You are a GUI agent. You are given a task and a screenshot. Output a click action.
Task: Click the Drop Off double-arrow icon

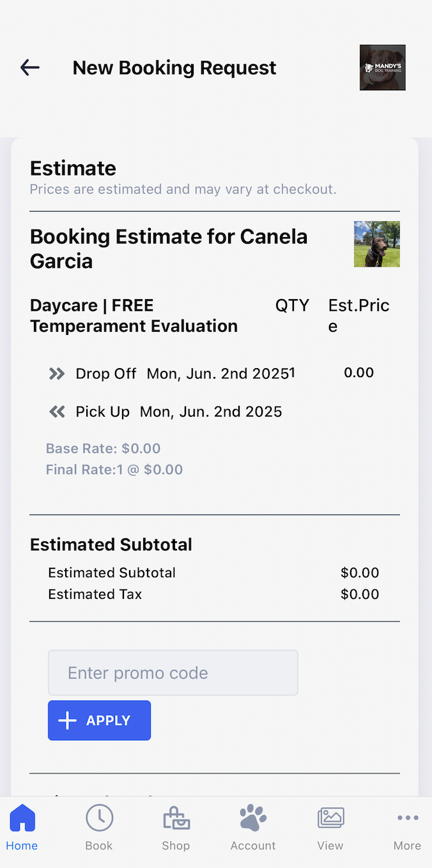pyautogui.click(x=57, y=373)
